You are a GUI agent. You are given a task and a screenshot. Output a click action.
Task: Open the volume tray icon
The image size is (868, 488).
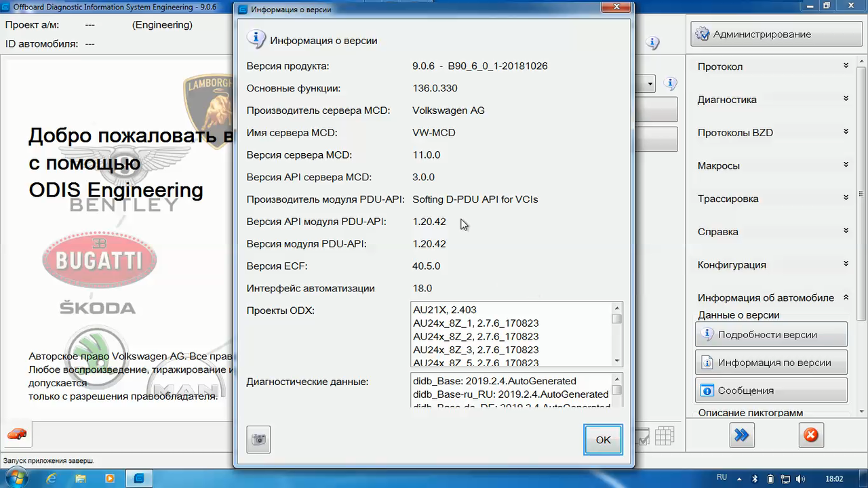click(800, 479)
